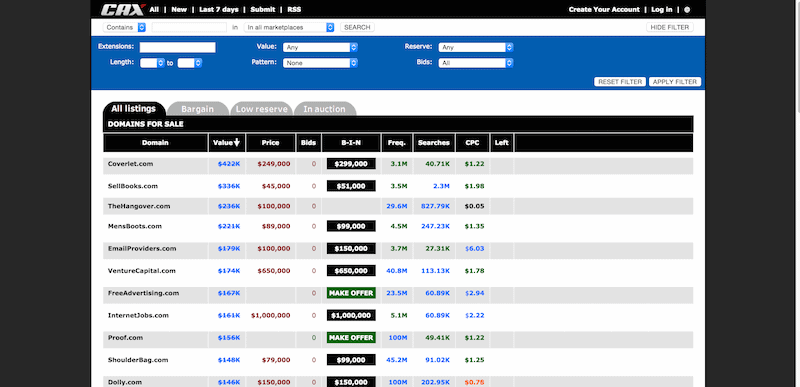Image resolution: width=800 pixels, height=387 pixels.
Task: Open the Proof.com listing
Action: click(125, 338)
